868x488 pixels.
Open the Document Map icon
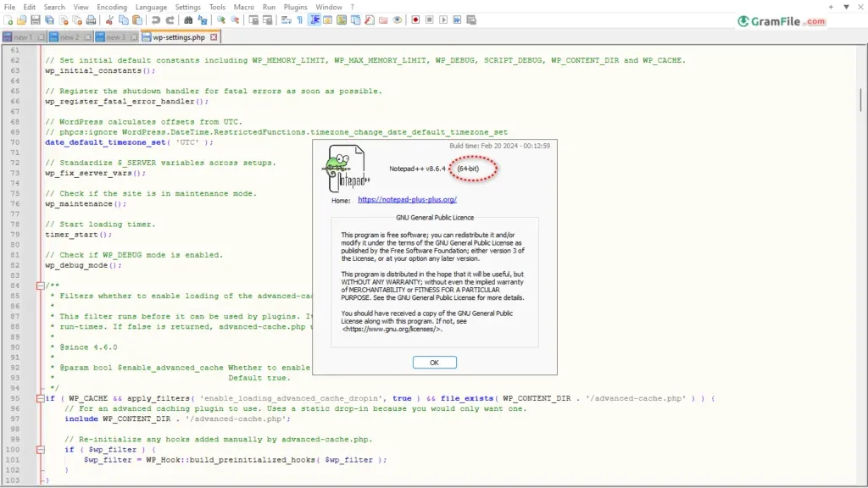(342, 20)
